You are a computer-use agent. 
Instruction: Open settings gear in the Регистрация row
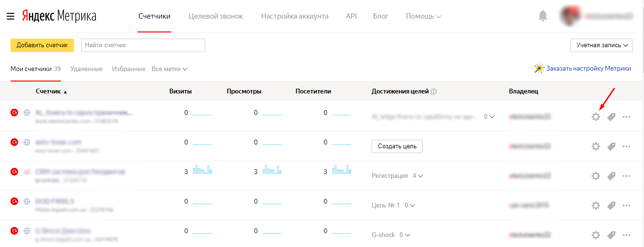[x=595, y=176]
